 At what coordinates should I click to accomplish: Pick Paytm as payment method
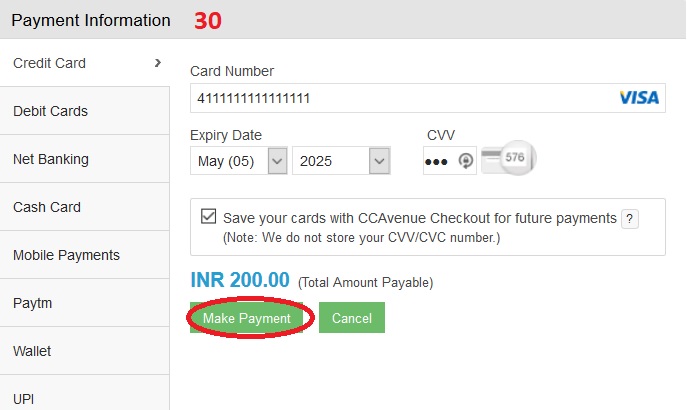coord(32,303)
